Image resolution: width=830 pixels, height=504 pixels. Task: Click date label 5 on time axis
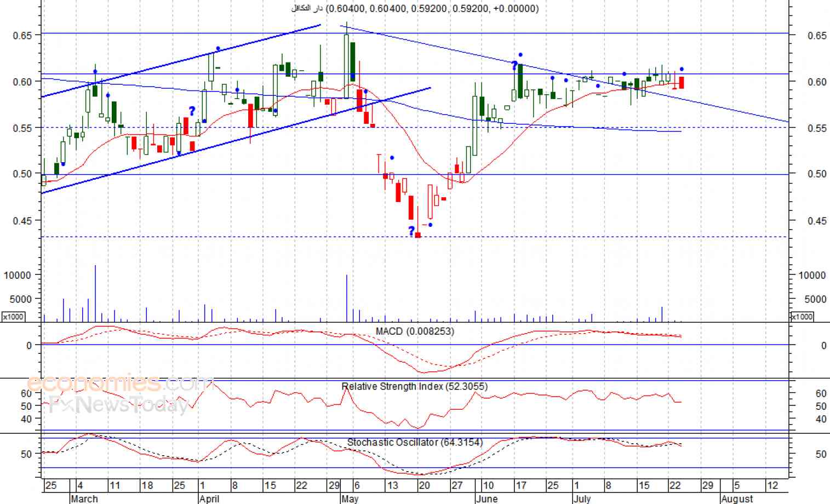(737, 485)
